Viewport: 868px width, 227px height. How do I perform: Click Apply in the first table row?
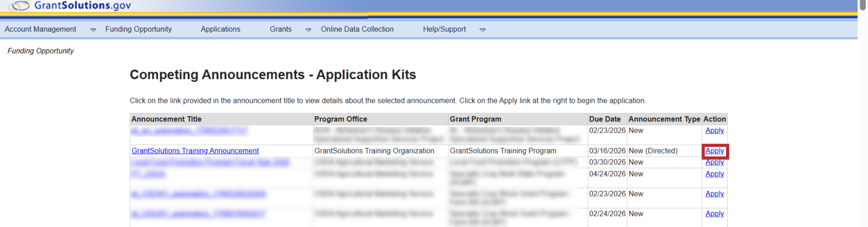click(x=715, y=130)
